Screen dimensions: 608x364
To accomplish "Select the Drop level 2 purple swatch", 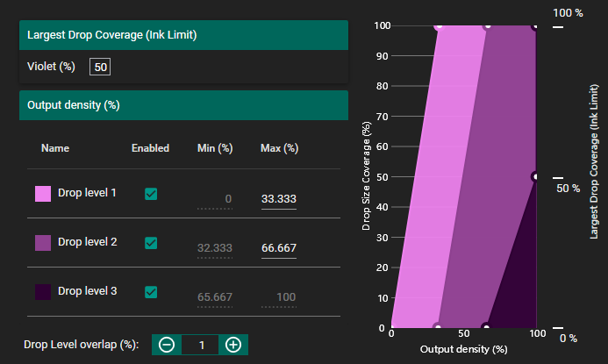I will coord(42,242).
